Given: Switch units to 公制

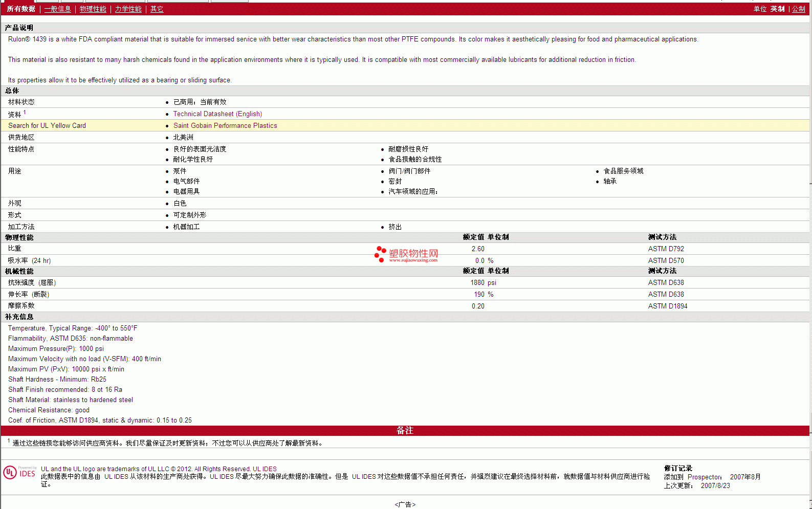Looking at the screenshot, I should coord(798,9).
